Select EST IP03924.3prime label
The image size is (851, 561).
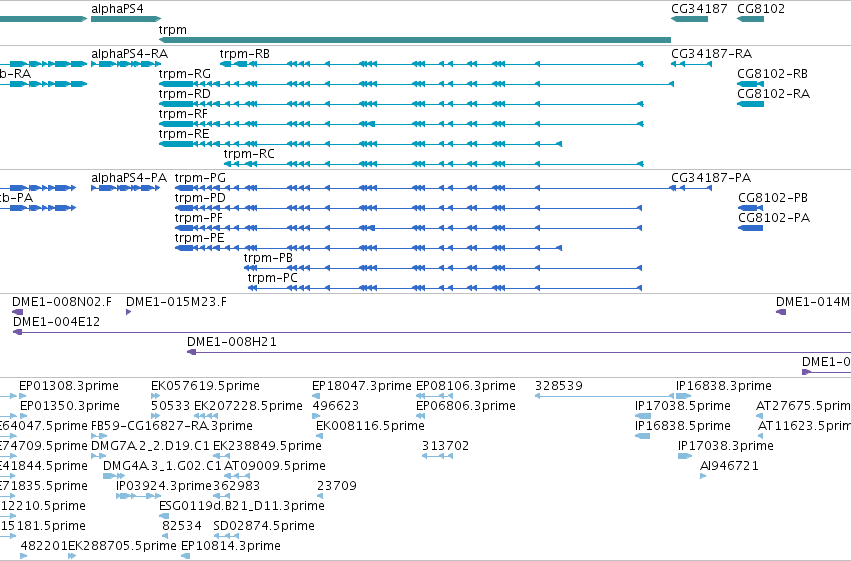163,486
